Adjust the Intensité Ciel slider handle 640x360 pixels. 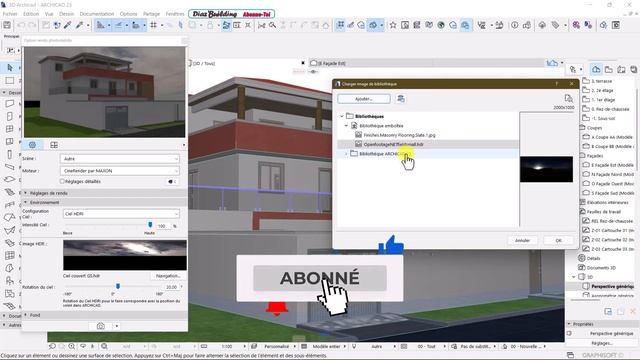coord(150,224)
